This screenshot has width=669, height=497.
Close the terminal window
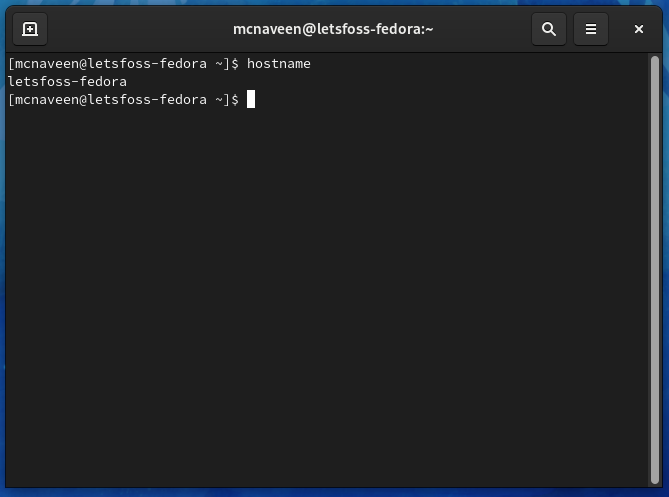638,29
